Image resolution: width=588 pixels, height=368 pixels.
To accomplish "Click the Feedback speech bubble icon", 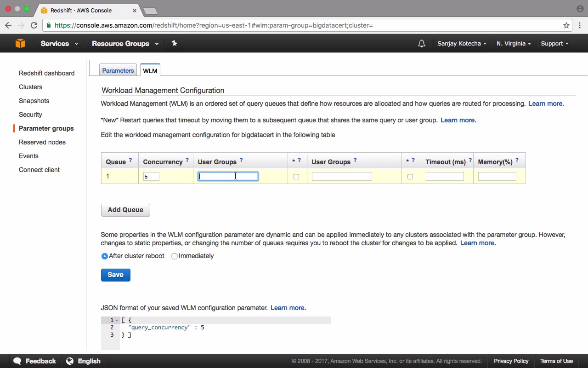I will (17, 361).
